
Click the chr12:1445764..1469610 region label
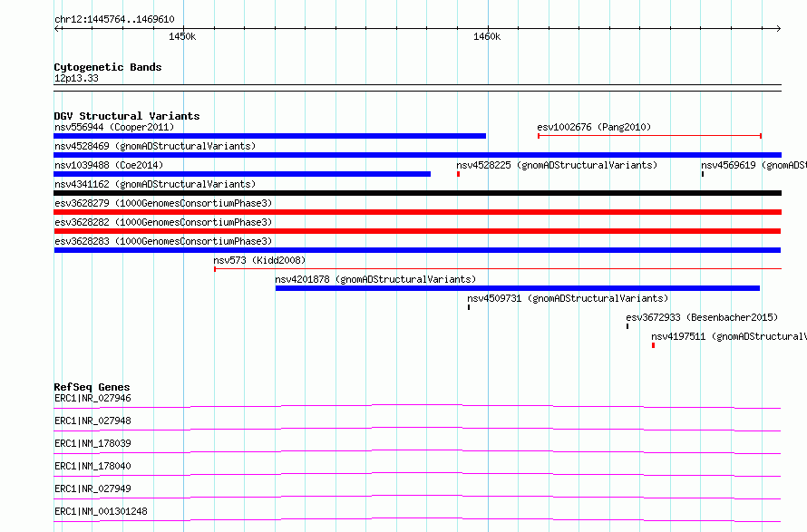114,19
